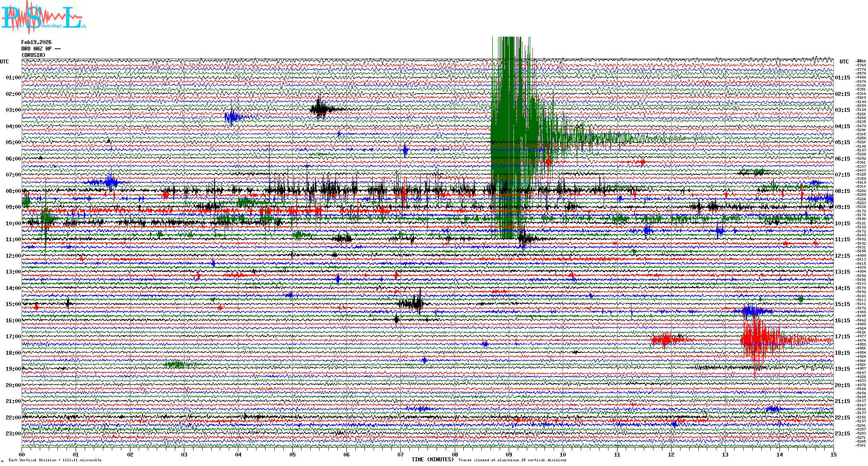Click the Feb19,2026 date label
Screen dimensions: 868x466
pyautogui.click(x=36, y=42)
